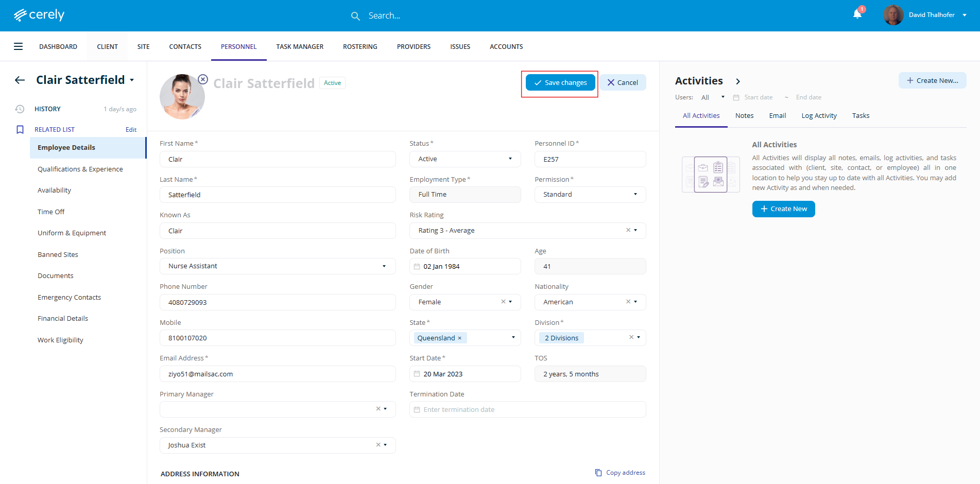Click the search magnifier icon
Viewport: 980px width, 484px height.
355,16
